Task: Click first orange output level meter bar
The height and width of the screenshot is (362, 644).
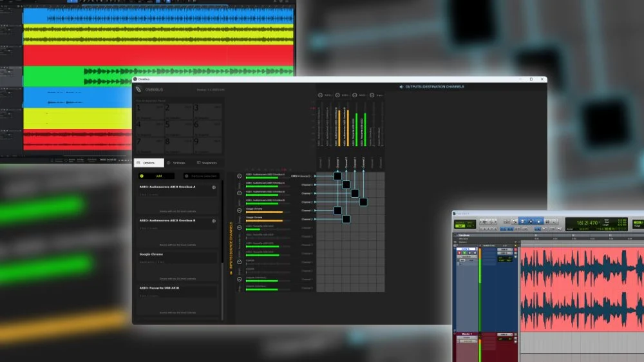Action: (339, 128)
